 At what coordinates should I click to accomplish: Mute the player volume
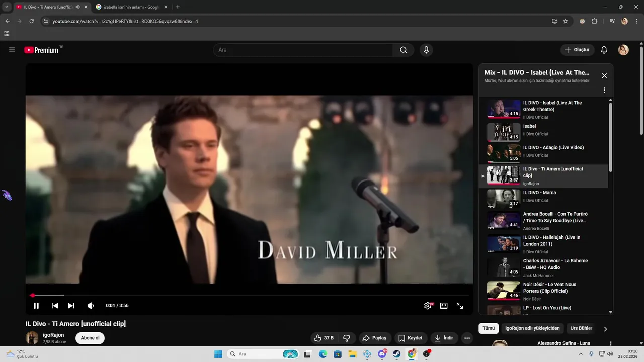pos(91,305)
